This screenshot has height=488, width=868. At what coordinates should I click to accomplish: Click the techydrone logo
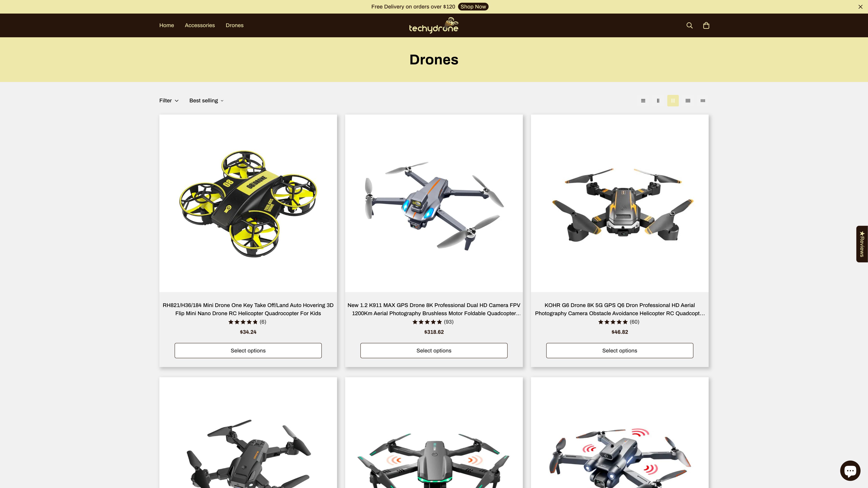[434, 25]
